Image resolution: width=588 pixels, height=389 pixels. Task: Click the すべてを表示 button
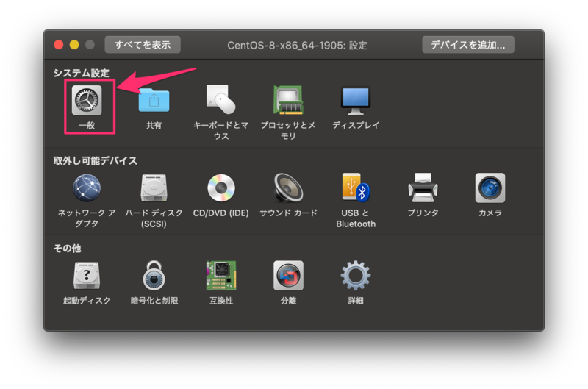click(143, 45)
